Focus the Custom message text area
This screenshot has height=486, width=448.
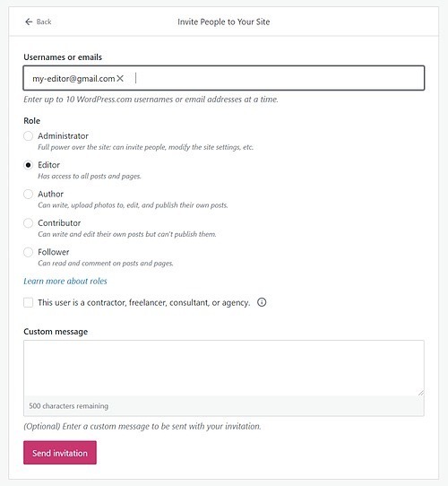224,368
